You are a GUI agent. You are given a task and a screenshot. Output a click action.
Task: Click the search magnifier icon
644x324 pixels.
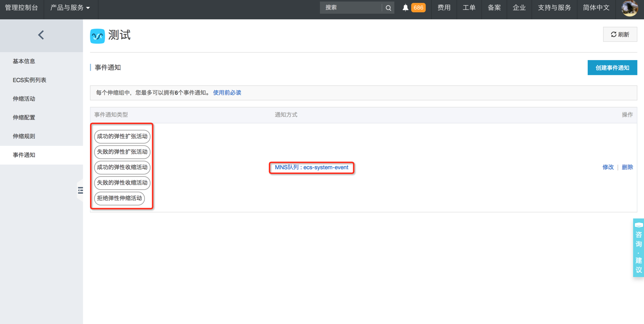coord(388,8)
